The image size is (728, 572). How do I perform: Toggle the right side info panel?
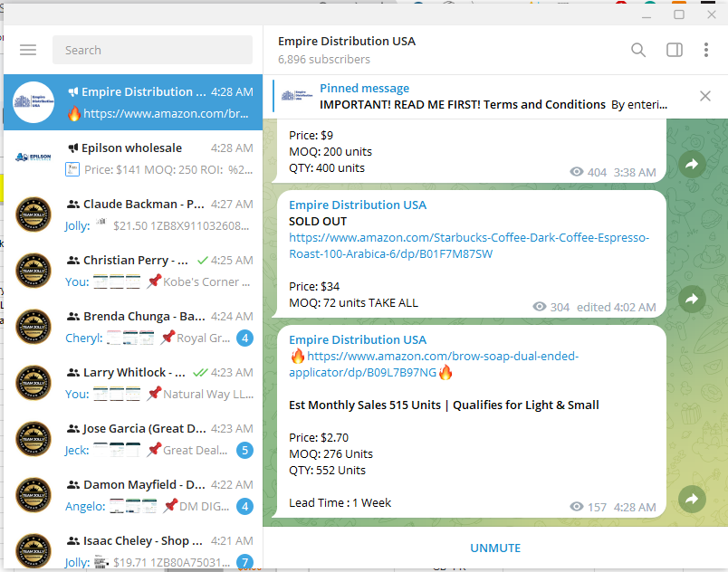click(675, 50)
